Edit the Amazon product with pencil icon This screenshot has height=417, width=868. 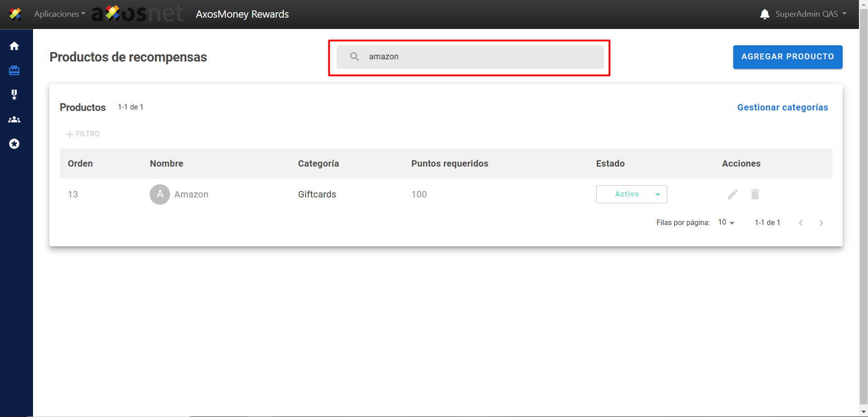(x=732, y=194)
